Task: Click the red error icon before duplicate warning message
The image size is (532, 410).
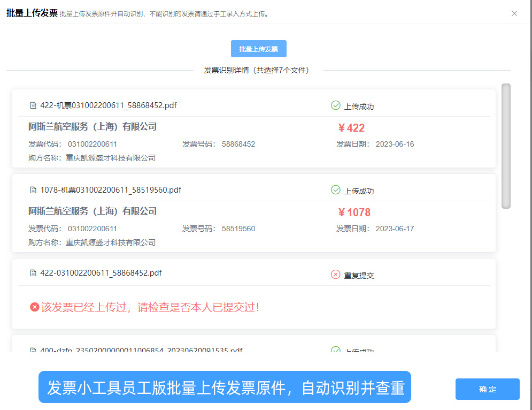Action: 33,306
